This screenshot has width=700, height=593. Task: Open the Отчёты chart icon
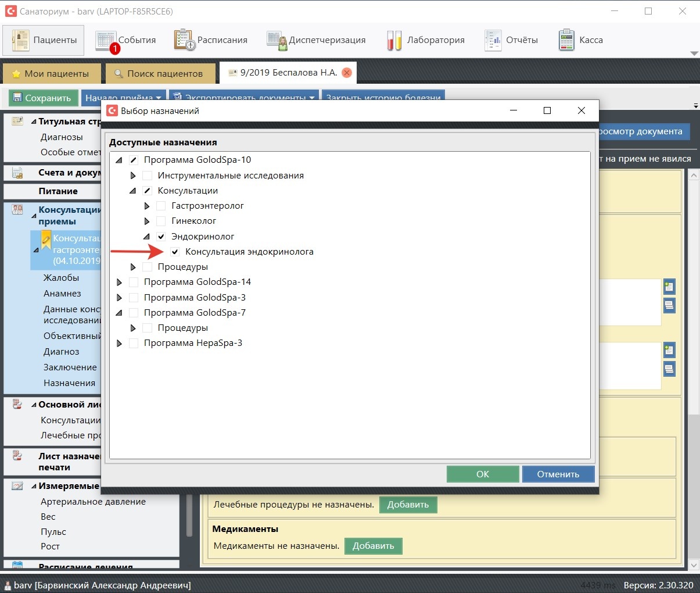[493, 40]
